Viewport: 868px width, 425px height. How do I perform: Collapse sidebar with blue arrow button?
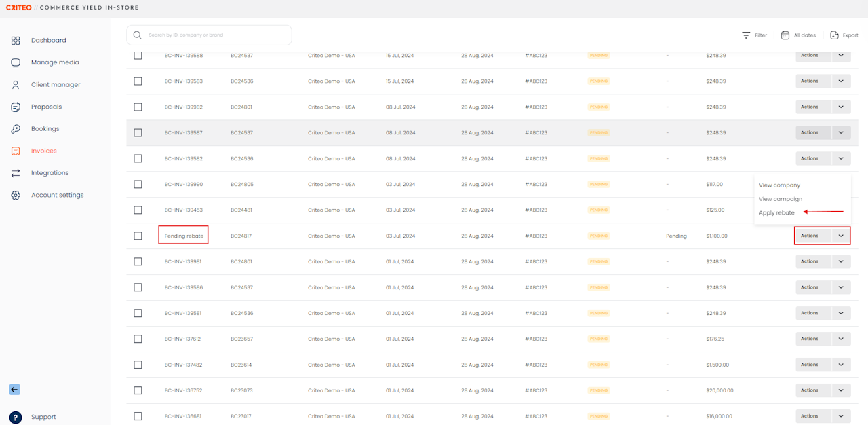[x=15, y=390]
